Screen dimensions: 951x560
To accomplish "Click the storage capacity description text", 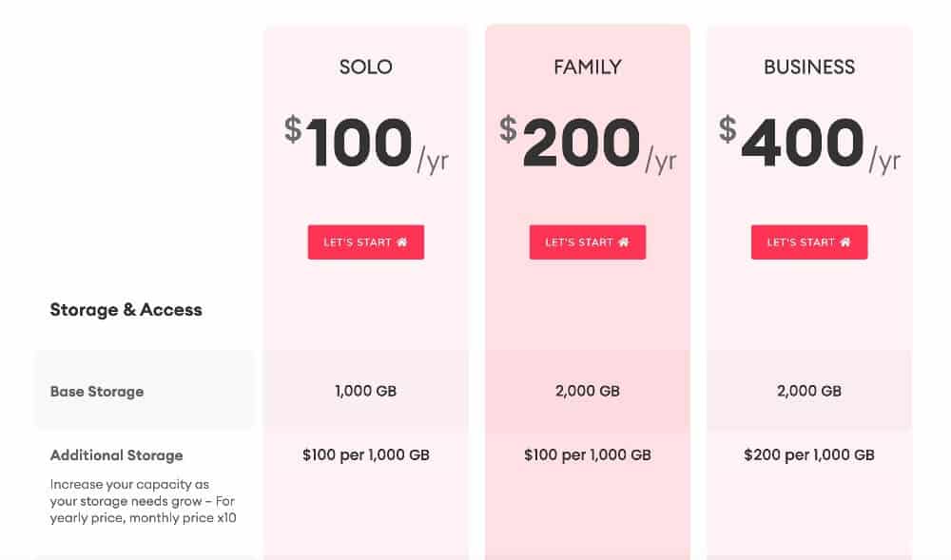I will [141, 501].
